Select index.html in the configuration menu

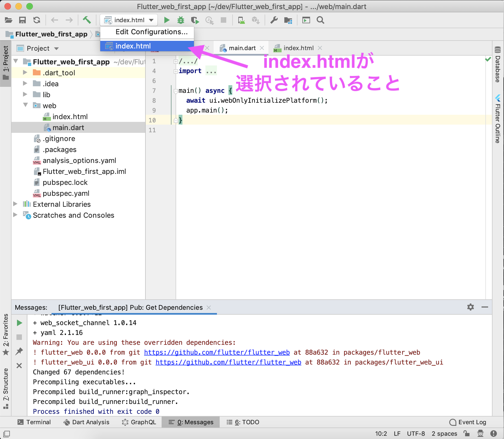click(147, 46)
